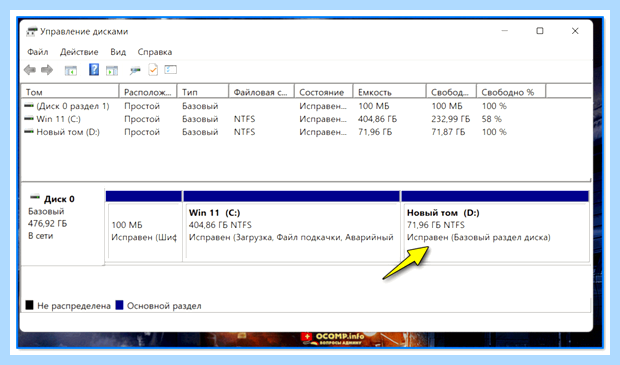Viewport: 620px width, 365px height.
Task: Open the Вид menu
Action: pos(118,52)
